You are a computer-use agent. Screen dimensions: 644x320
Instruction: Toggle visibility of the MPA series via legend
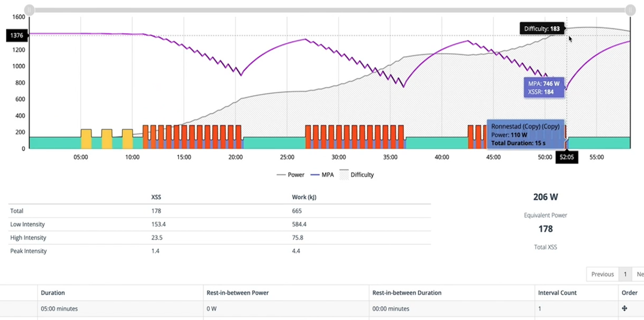click(x=328, y=174)
